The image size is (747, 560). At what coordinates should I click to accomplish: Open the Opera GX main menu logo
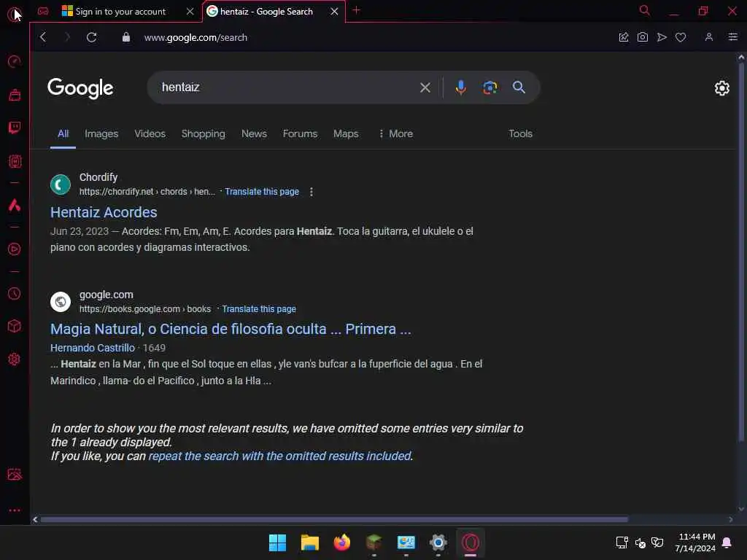pyautogui.click(x=14, y=14)
